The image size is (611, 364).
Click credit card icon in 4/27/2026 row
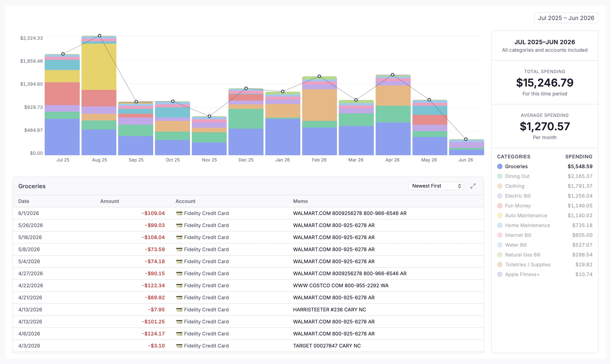pos(179,273)
